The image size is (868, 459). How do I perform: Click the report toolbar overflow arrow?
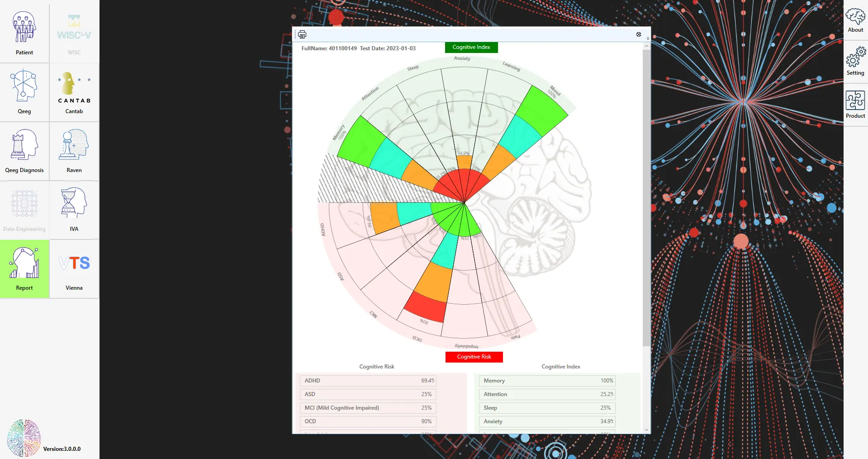648,38
